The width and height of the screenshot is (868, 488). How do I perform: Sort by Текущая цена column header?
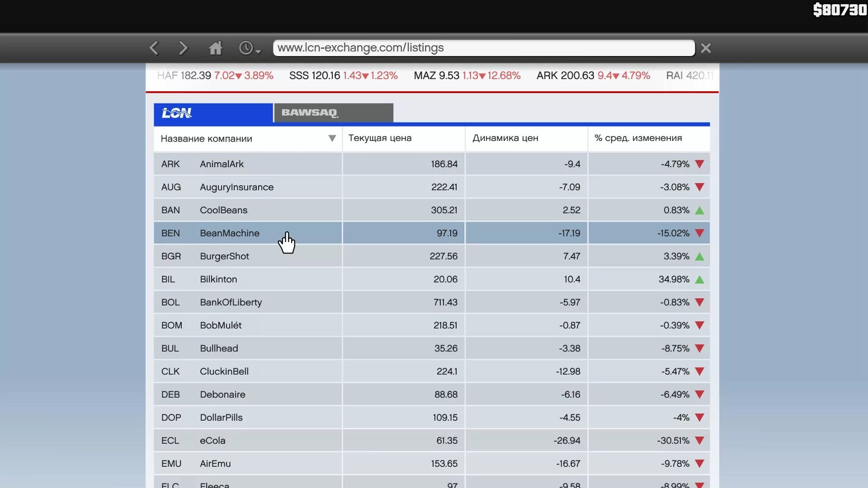tap(380, 138)
